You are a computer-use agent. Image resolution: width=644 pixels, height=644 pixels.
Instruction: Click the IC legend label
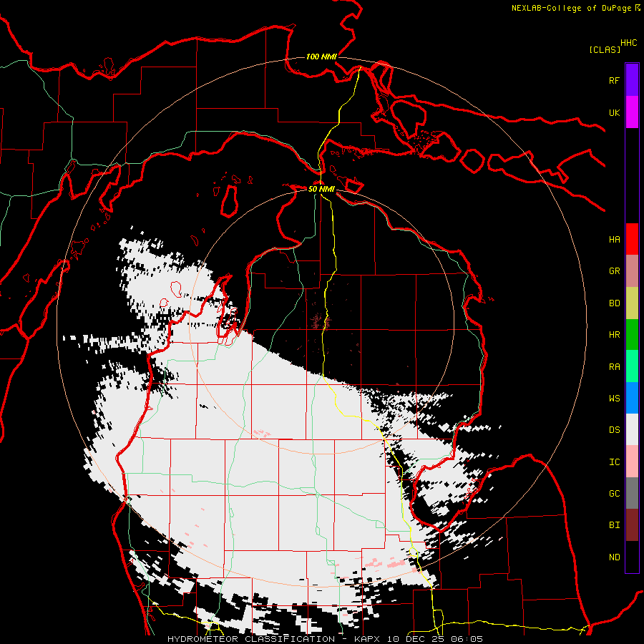coord(614,462)
